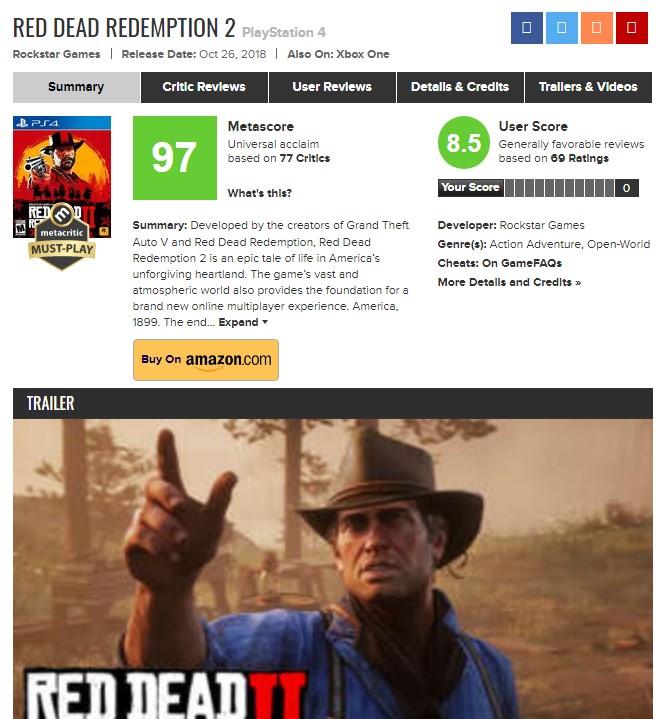This screenshot has height=719, width=658.
Task: Click the 8.5 User Score circle
Action: [x=464, y=143]
